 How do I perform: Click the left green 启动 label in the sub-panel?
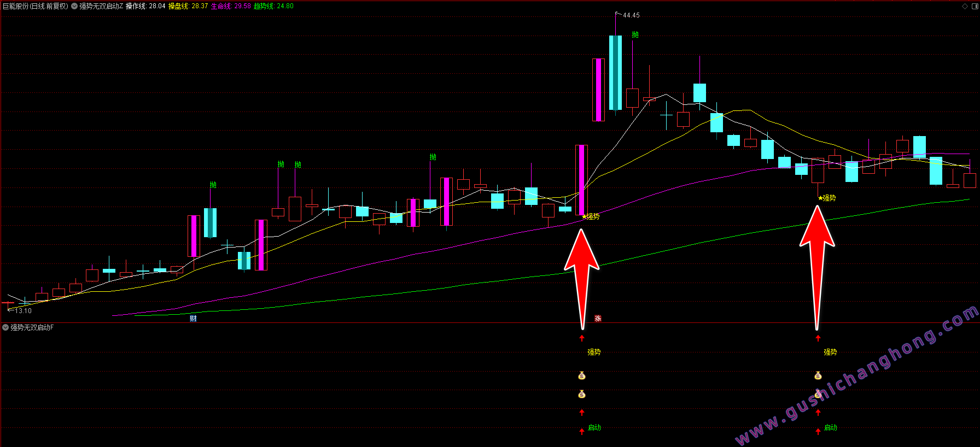click(x=594, y=428)
